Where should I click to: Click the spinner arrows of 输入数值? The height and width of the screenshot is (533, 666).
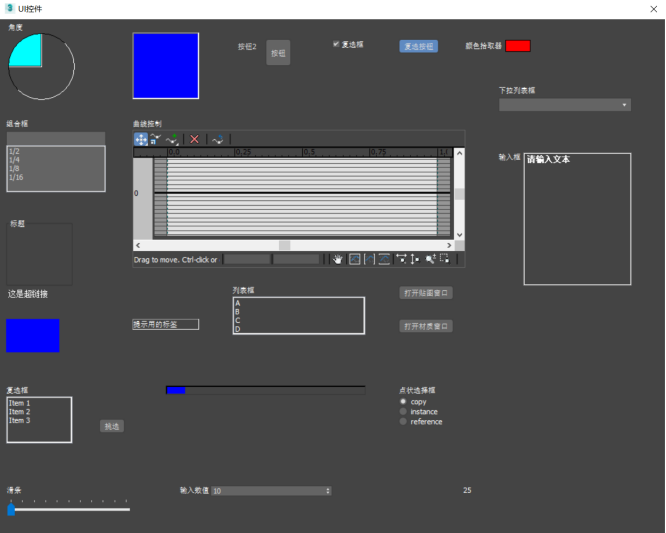(x=328, y=491)
